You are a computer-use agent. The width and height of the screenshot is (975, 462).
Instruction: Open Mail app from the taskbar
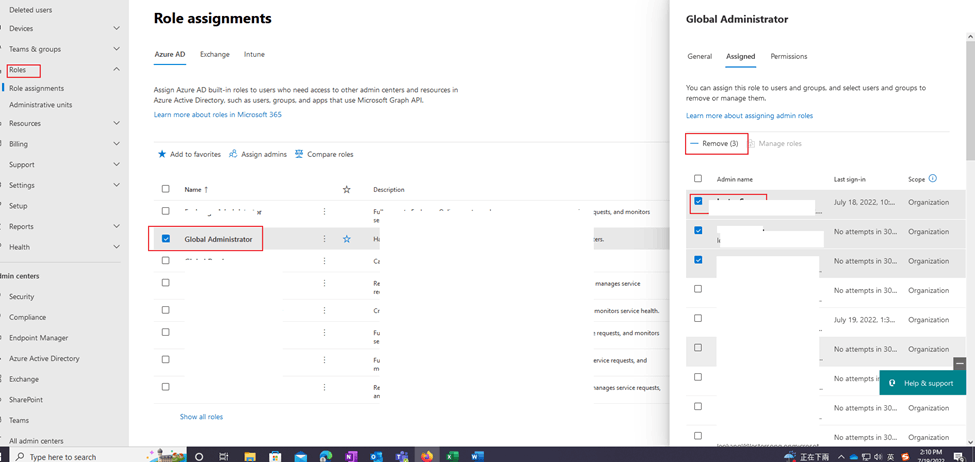coord(301,456)
